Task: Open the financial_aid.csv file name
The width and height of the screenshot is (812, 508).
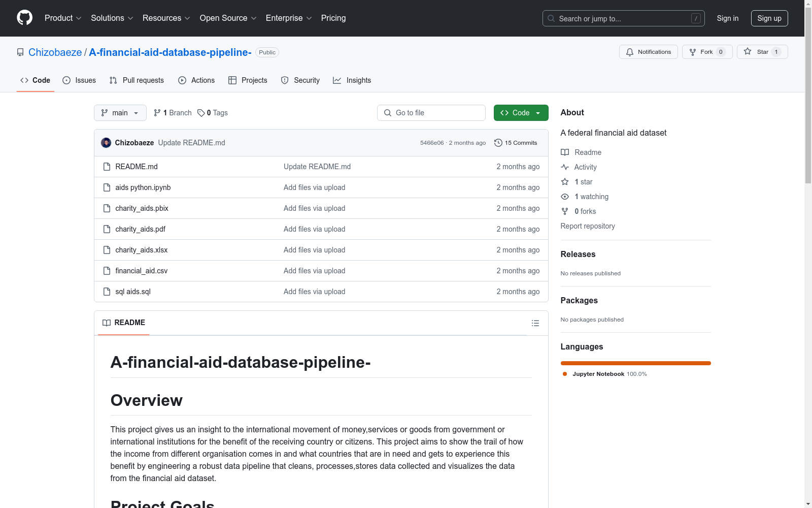Action: click(141, 271)
